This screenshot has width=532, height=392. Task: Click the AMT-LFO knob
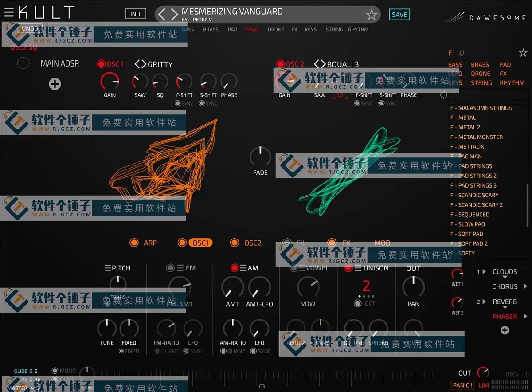click(x=259, y=288)
